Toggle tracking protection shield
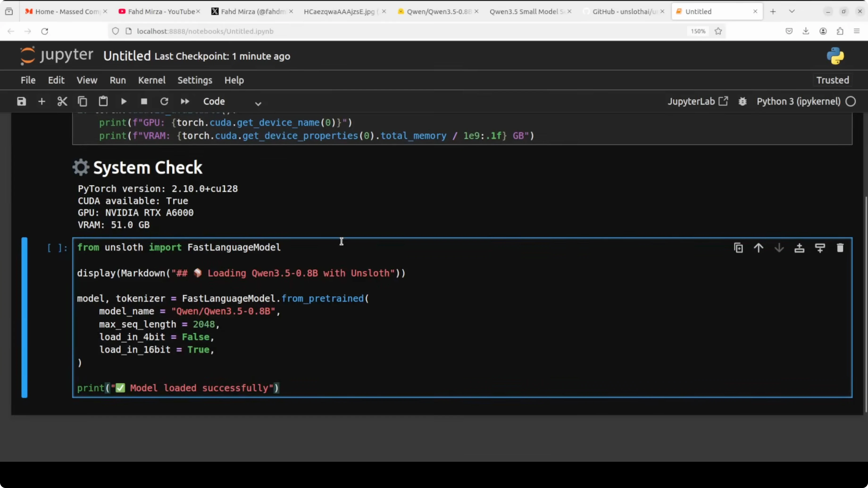The width and height of the screenshot is (868, 488). (115, 31)
